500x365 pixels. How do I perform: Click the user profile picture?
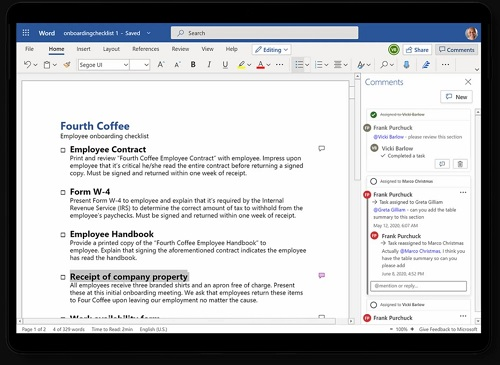(471, 33)
